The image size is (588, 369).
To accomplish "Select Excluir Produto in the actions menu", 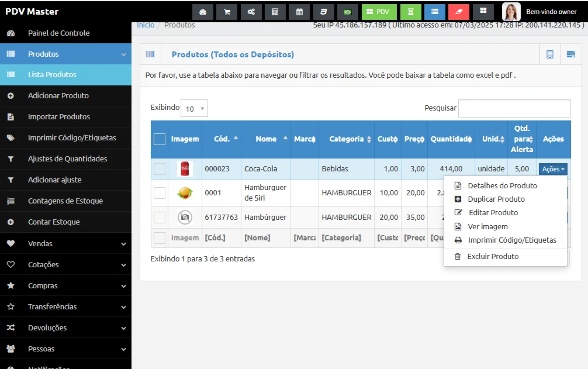I will (x=493, y=257).
